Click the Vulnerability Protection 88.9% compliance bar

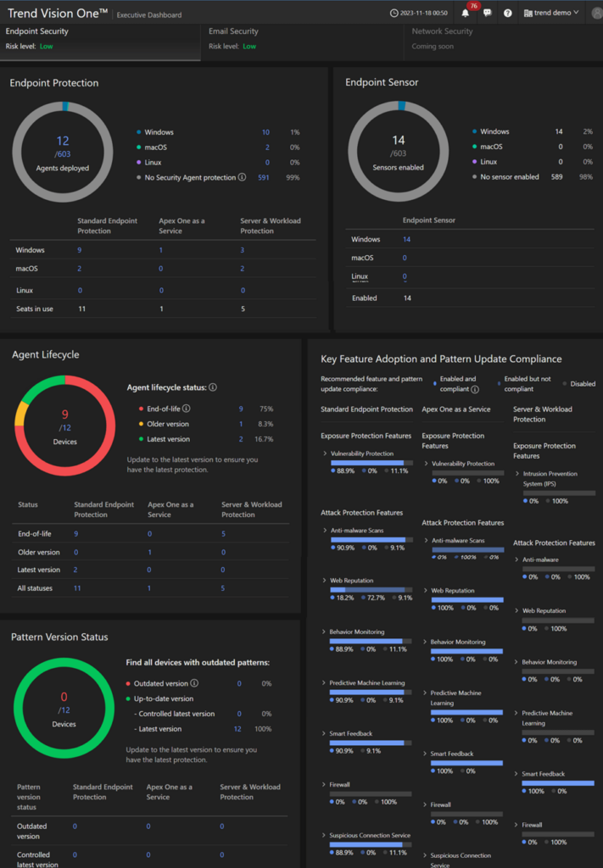pos(371,463)
